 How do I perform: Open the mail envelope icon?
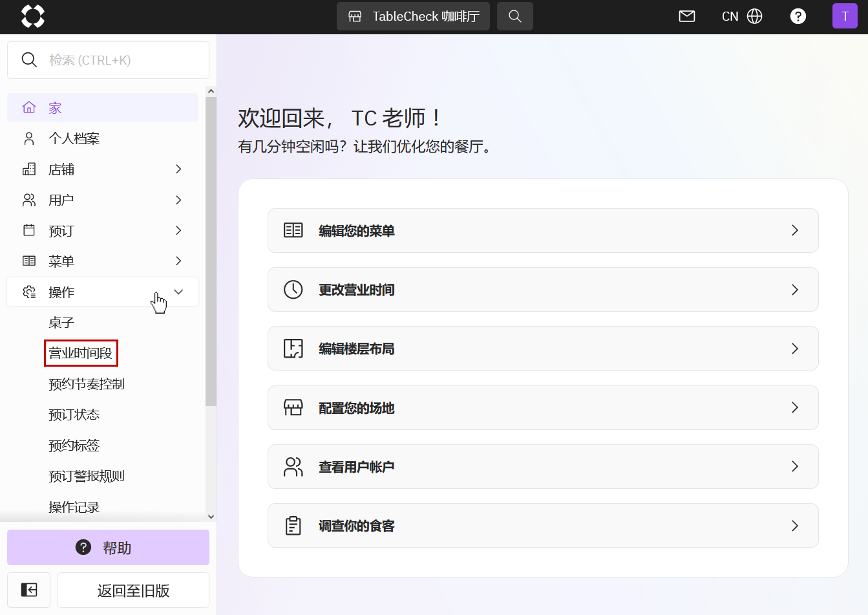tap(687, 16)
